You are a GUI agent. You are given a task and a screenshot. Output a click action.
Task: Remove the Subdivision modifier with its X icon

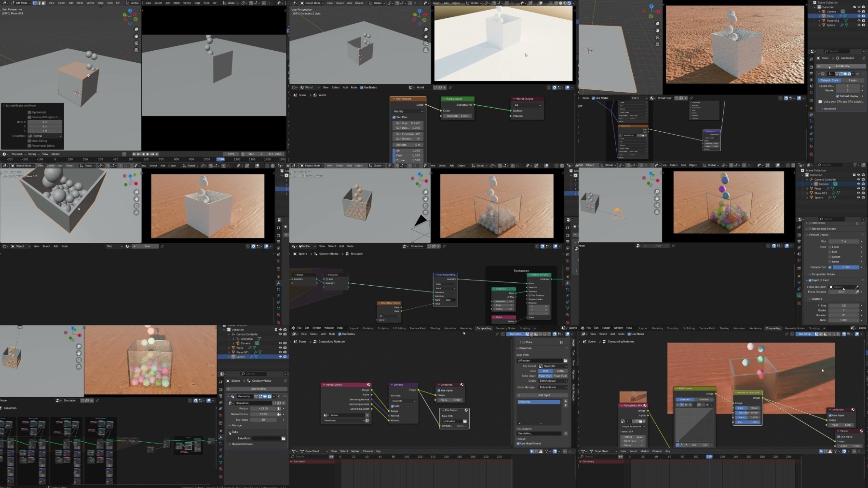click(x=857, y=74)
